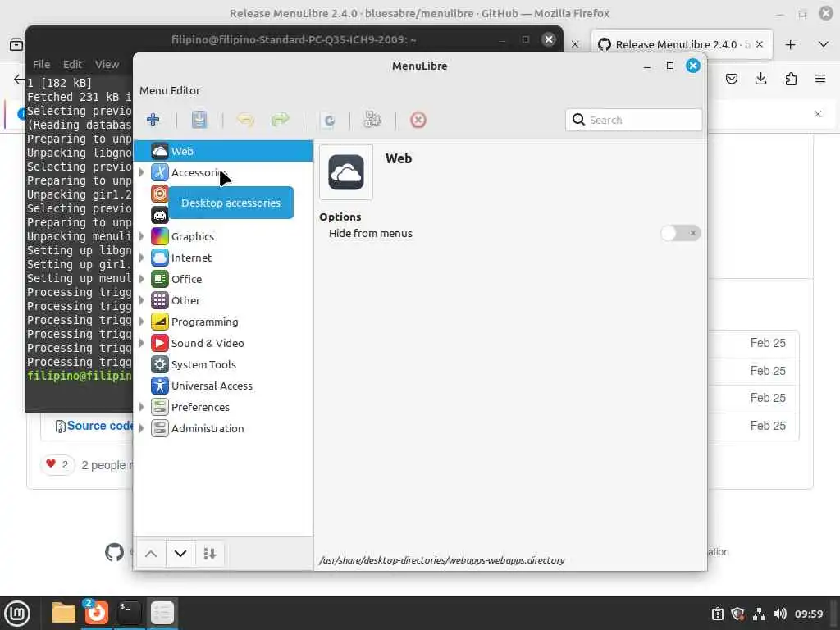Select the Other grid icon
Screen dimensions: 840x630
(x=160, y=300)
